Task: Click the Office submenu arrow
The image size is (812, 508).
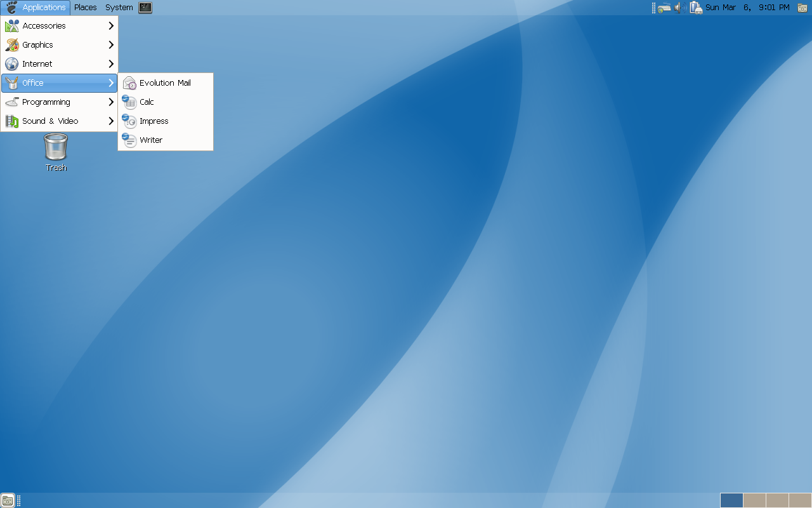Action: (x=111, y=83)
